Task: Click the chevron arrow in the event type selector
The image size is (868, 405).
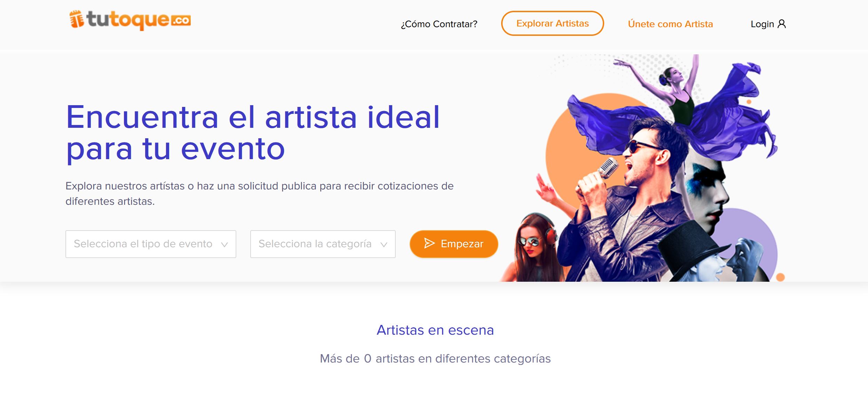Action: (224, 244)
